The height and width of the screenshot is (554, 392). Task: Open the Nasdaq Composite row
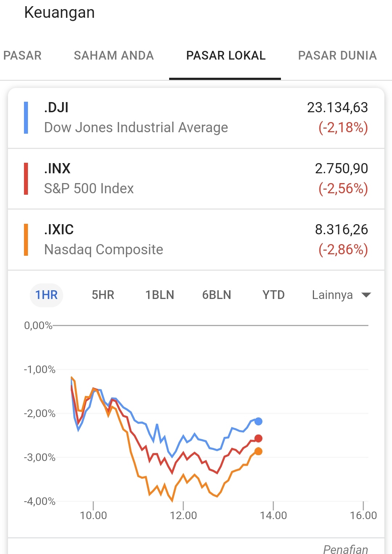(196, 240)
